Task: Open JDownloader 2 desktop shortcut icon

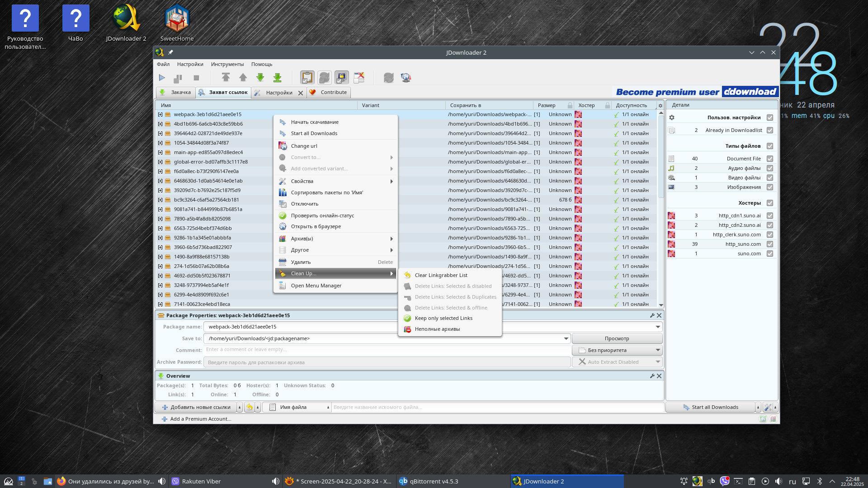Action: (x=126, y=19)
